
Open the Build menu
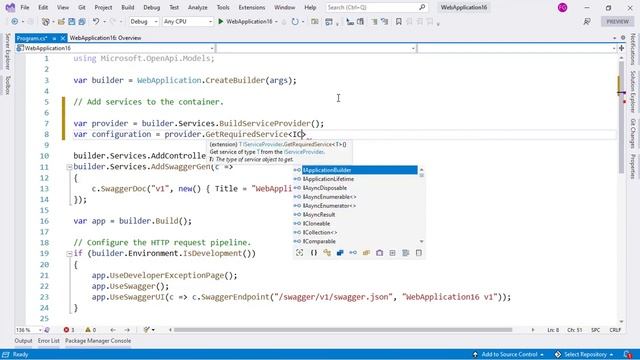click(128, 7)
